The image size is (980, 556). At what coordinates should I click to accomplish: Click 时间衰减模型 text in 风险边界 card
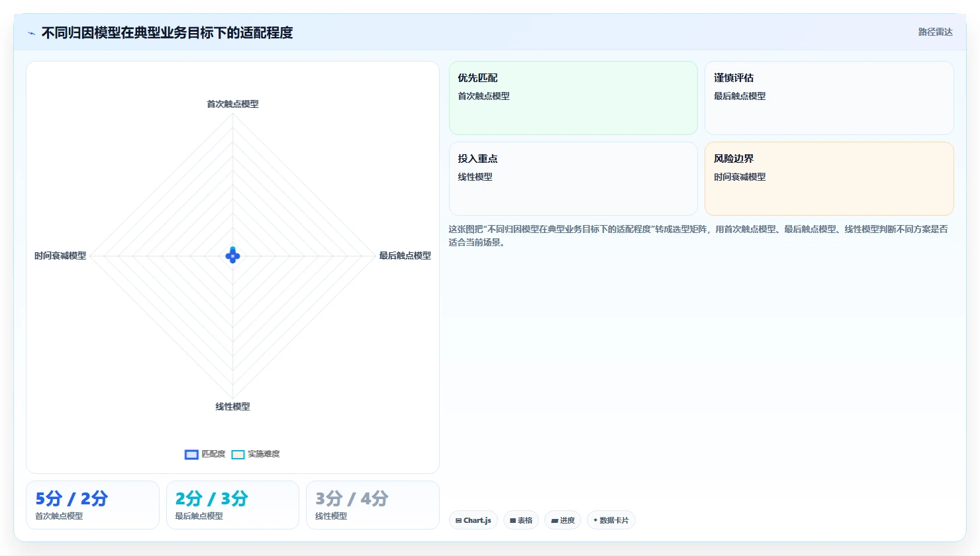(740, 177)
